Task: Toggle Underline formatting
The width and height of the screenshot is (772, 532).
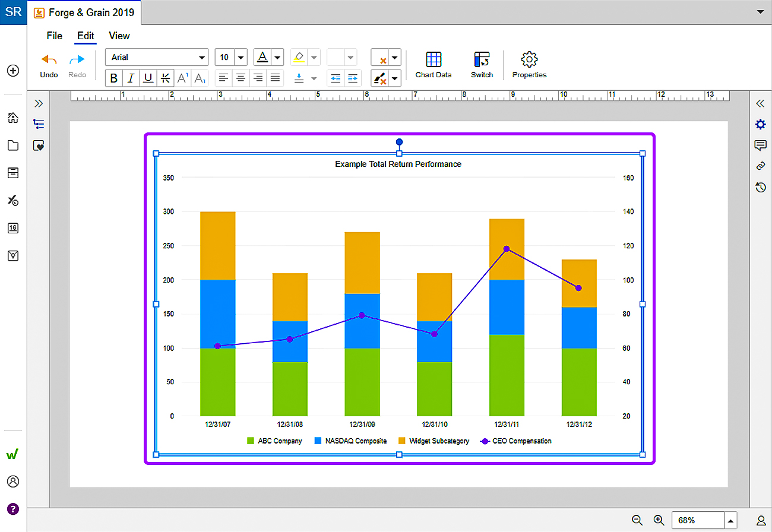Action: 148,78
